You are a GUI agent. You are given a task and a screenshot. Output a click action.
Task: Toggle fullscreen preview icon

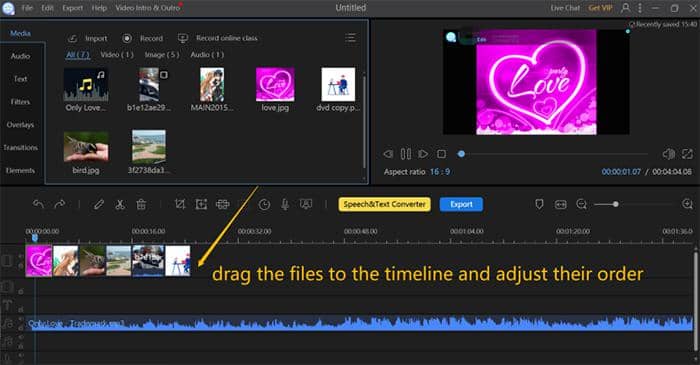(x=687, y=154)
